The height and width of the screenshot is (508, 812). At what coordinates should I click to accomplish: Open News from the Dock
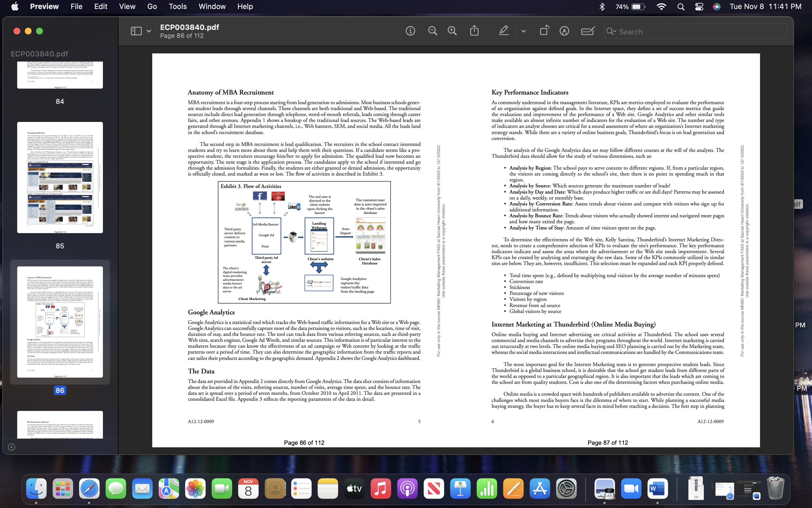tap(434, 489)
